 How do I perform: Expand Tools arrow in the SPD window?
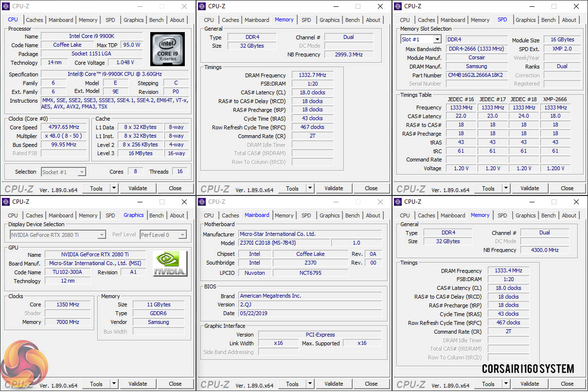click(x=506, y=188)
